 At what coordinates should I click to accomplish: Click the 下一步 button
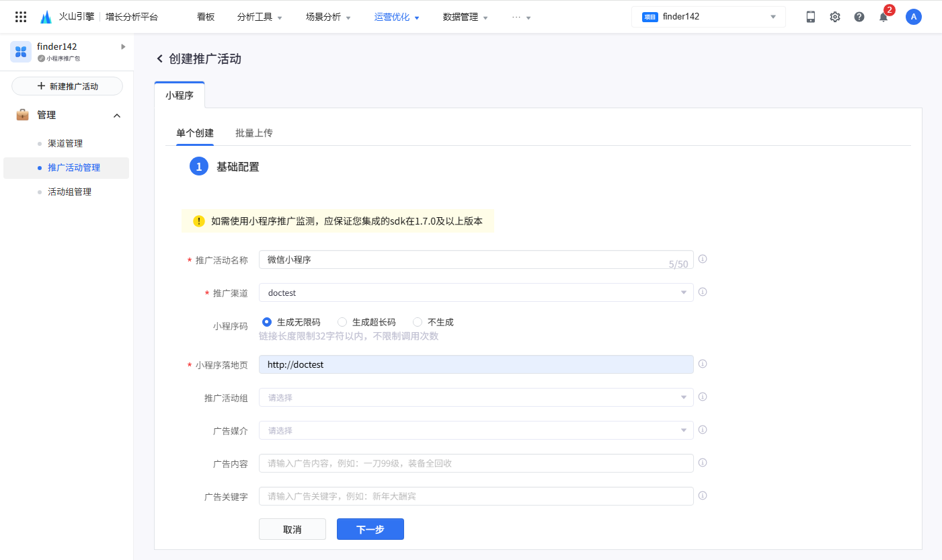pos(370,529)
